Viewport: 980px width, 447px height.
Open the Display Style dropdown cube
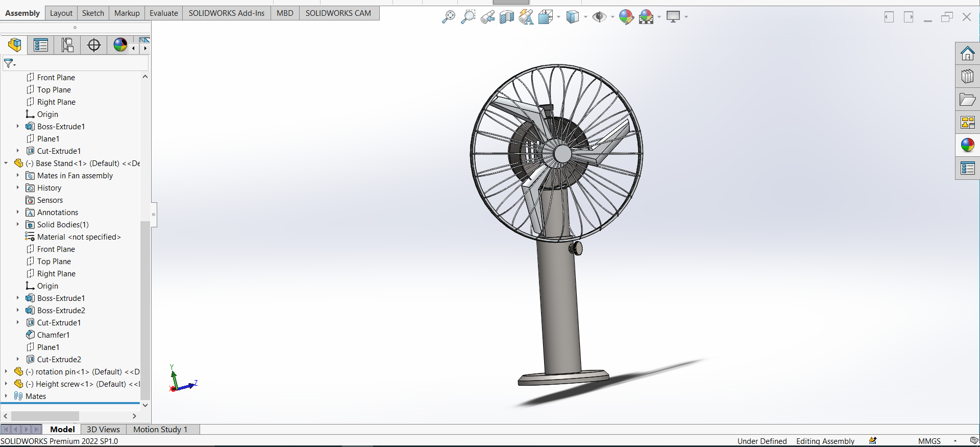[x=573, y=17]
